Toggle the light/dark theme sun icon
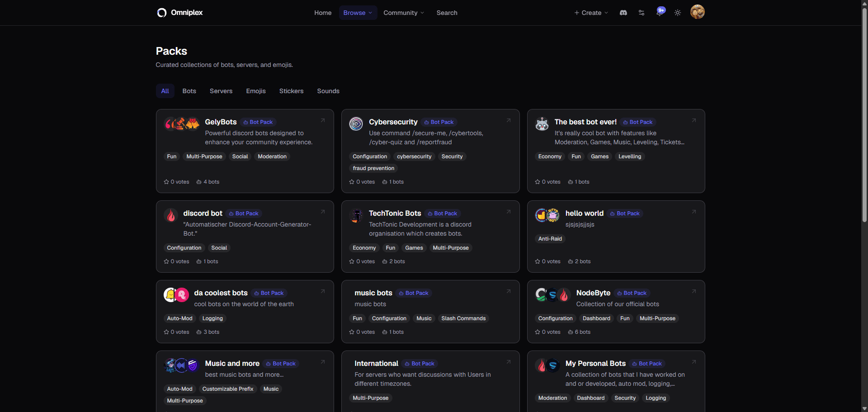 coord(678,13)
